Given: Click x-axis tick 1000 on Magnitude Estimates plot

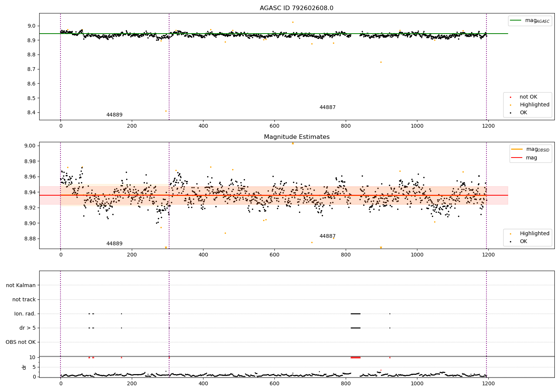Looking at the screenshot, I should point(417,255).
